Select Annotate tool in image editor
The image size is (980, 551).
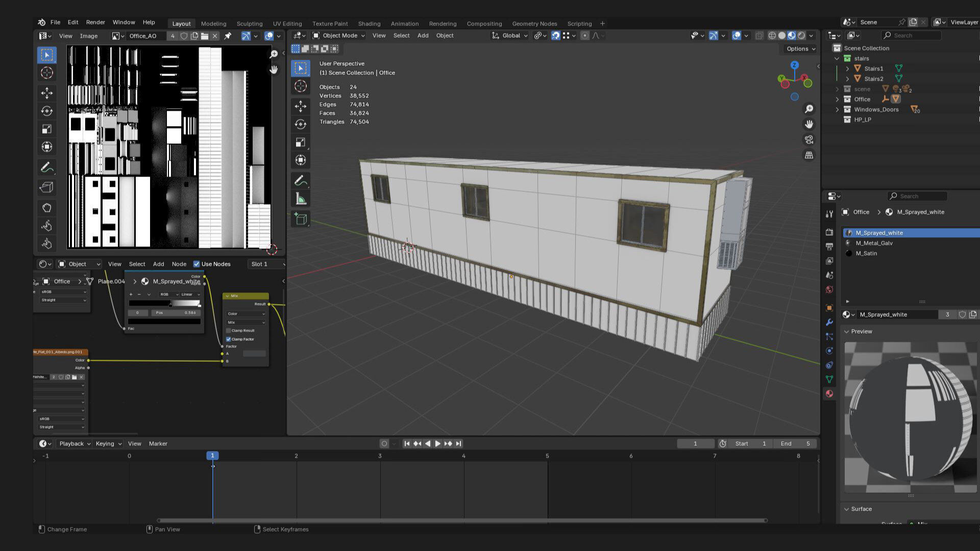tap(46, 167)
